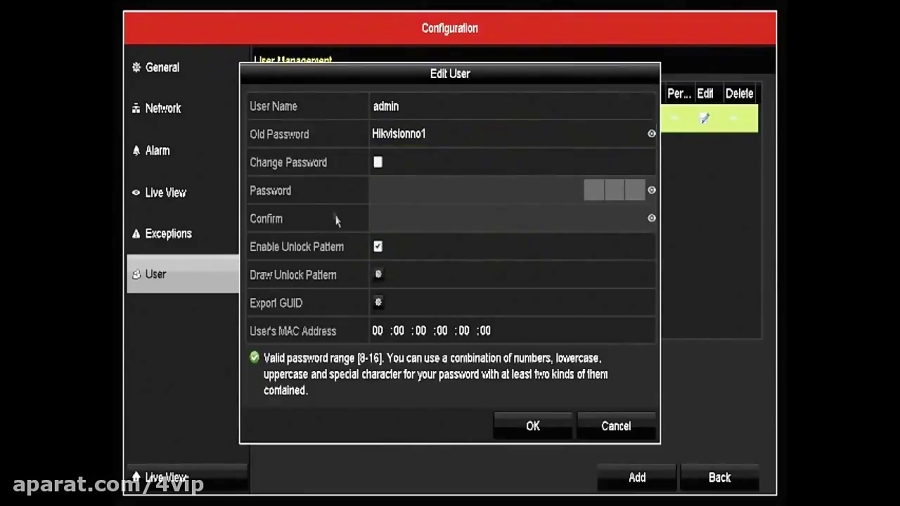Click the Export GUID gear icon
Screen dimensions: 900x506
[x=378, y=302]
